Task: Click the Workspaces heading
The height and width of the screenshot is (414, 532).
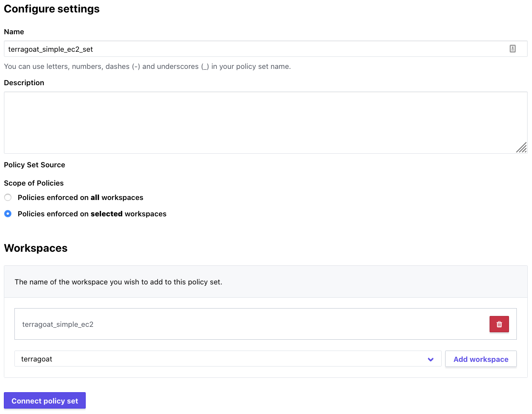Action: pos(36,248)
